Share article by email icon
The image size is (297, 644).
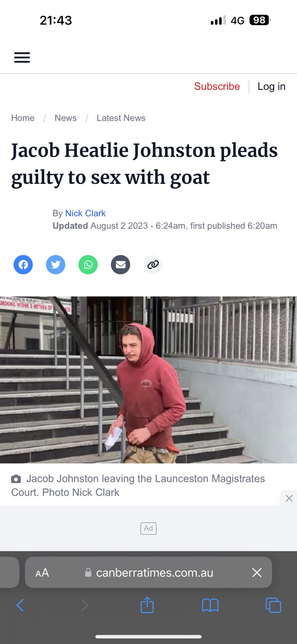point(121,265)
